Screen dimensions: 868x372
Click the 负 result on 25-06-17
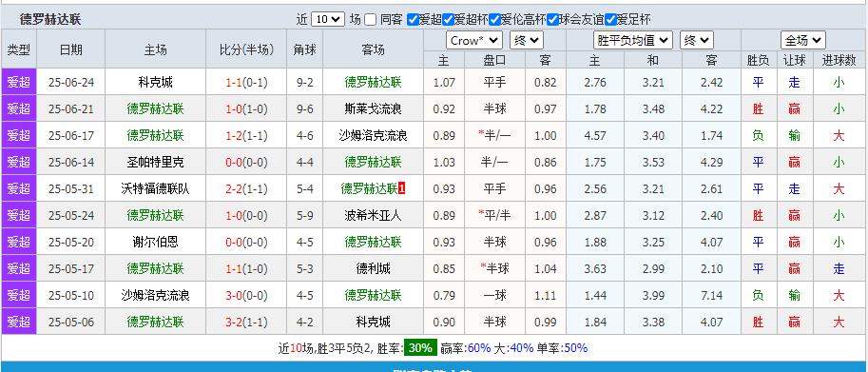[x=758, y=136]
